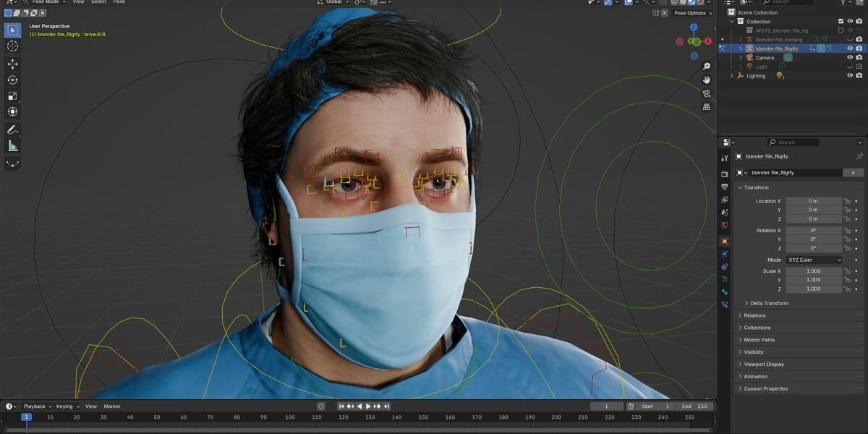Expand the Custom Properties panel
868x434 pixels.
point(765,389)
